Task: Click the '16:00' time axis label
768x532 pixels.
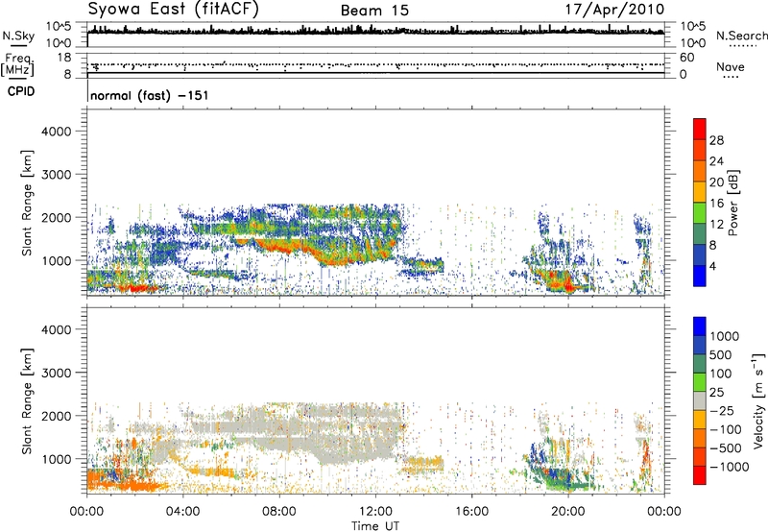Action: coord(472,512)
